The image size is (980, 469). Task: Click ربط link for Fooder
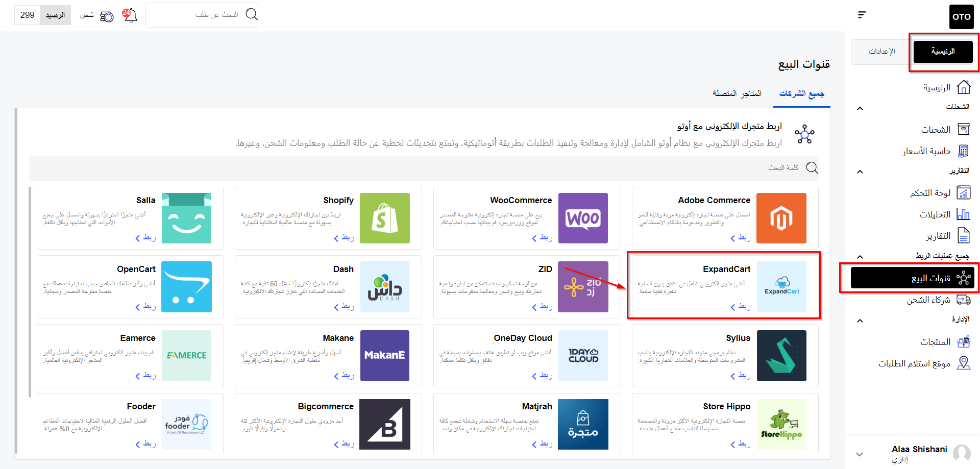[146, 444]
